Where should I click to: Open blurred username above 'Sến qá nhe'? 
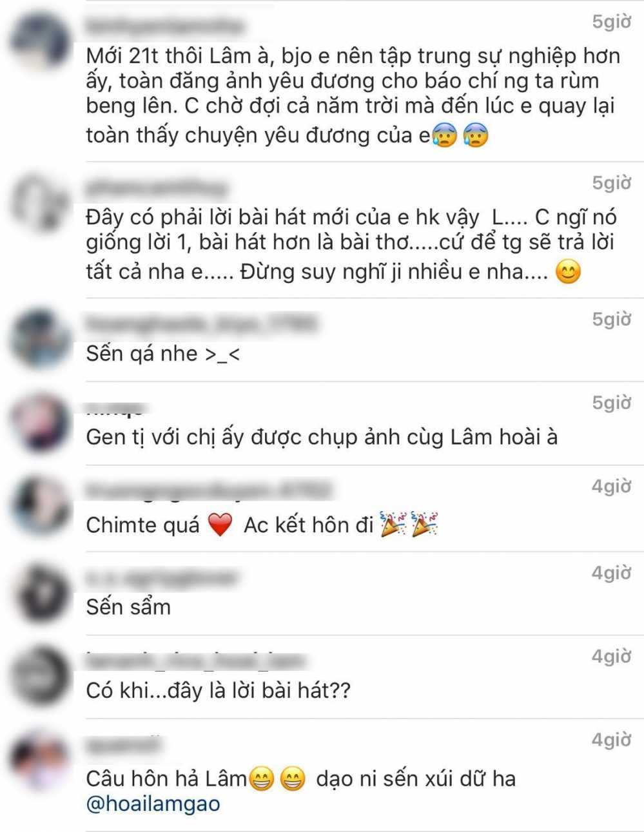tap(201, 322)
